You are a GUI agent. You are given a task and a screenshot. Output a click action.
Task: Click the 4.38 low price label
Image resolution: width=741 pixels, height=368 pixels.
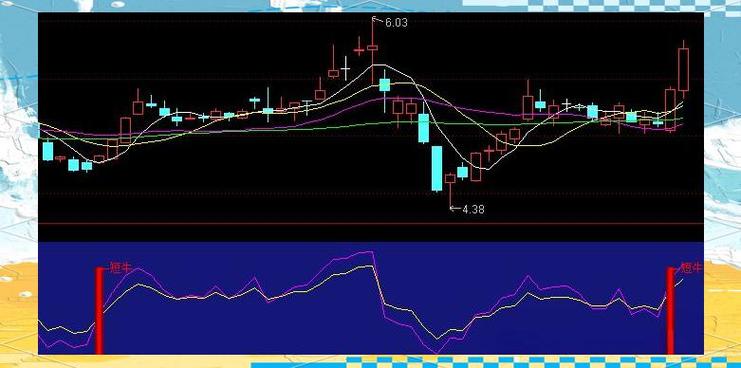pyautogui.click(x=473, y=210)
